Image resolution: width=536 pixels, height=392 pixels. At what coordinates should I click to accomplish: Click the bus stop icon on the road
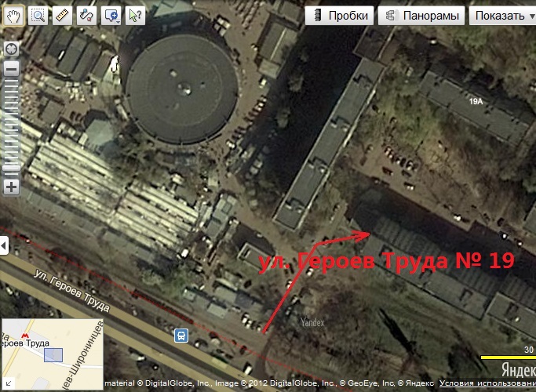pyautogui.click(x=181, y=336)
